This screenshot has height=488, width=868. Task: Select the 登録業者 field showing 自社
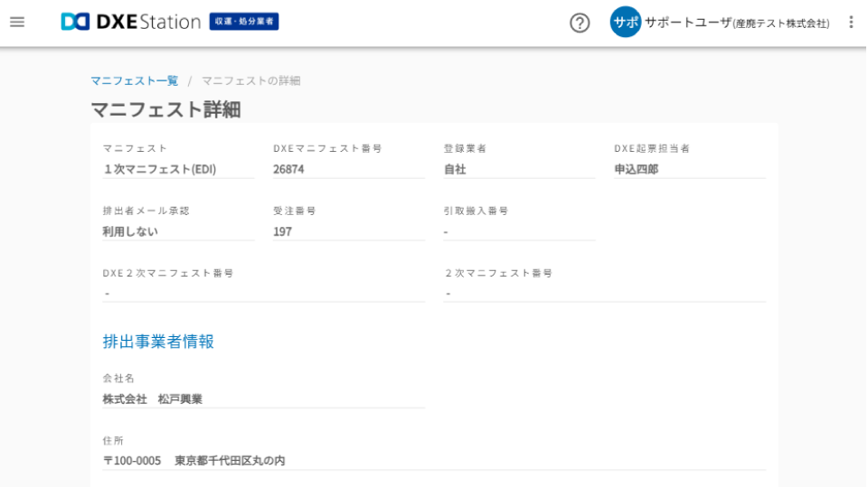518,169
